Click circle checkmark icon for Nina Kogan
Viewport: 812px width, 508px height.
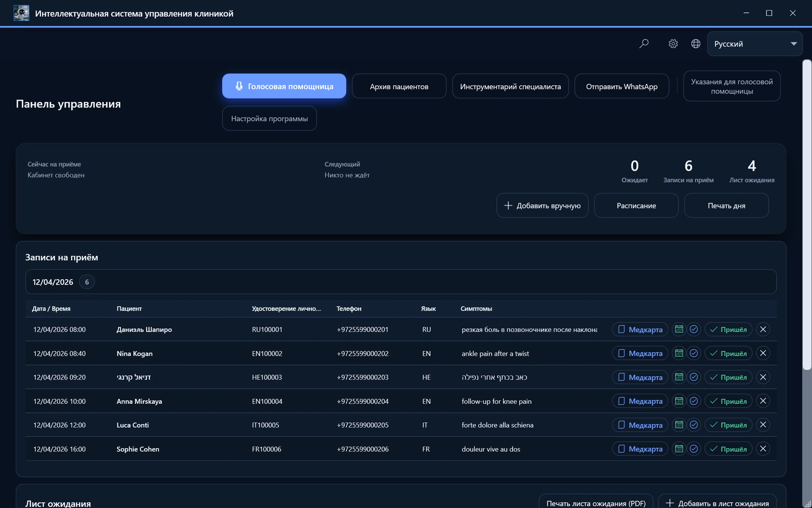pos(694,353)
